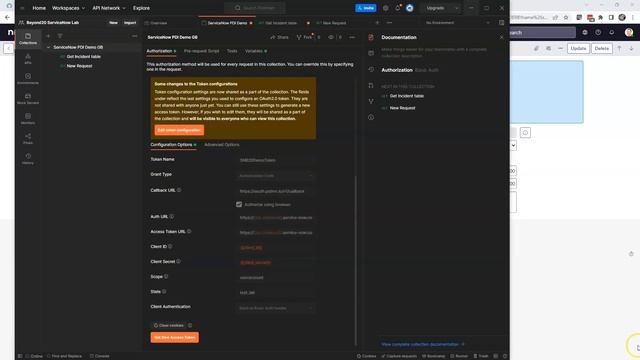Open the Client Authentication dropdown

tap(276, 308)
